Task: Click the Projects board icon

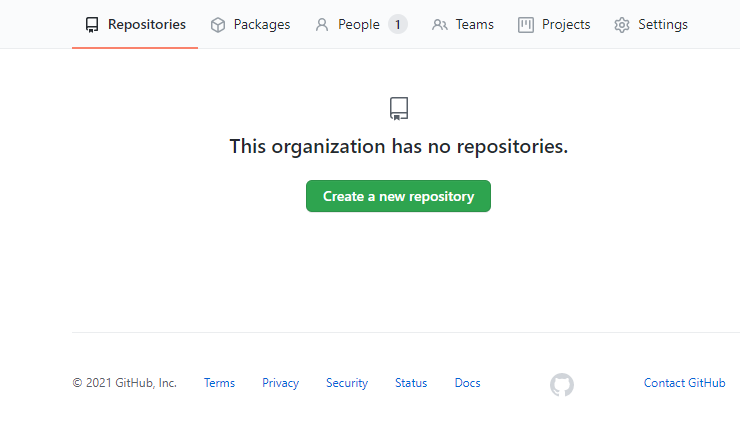Action: click(x=526, y=25)
